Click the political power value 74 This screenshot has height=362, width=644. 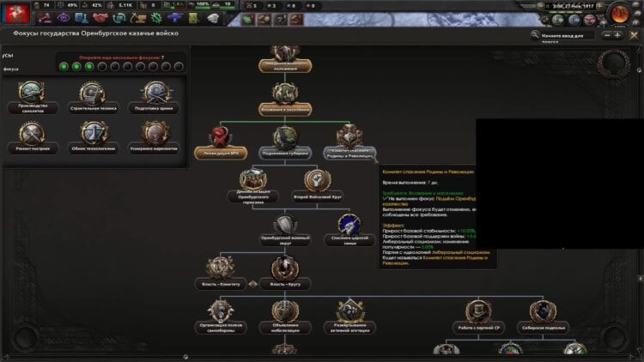pyautogui.click(x=46, y=5)
